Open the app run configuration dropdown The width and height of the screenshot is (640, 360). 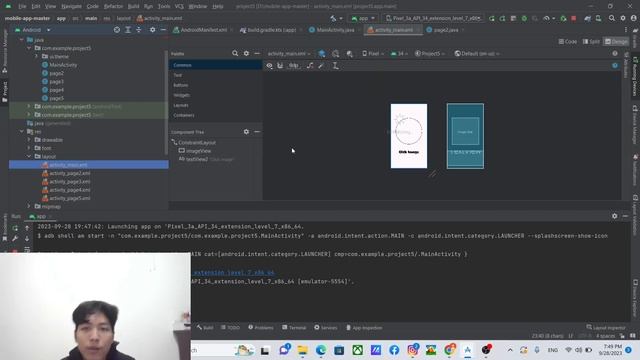point(363,18)
